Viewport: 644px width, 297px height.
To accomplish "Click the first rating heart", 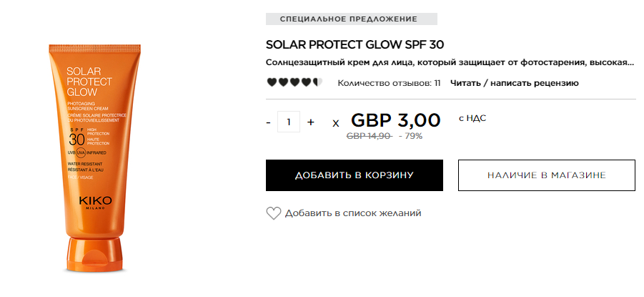I will point(272,83).
